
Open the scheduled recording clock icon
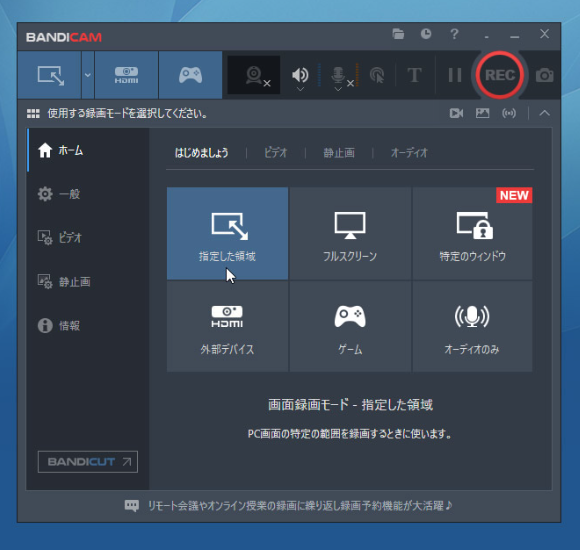point(426,34)
